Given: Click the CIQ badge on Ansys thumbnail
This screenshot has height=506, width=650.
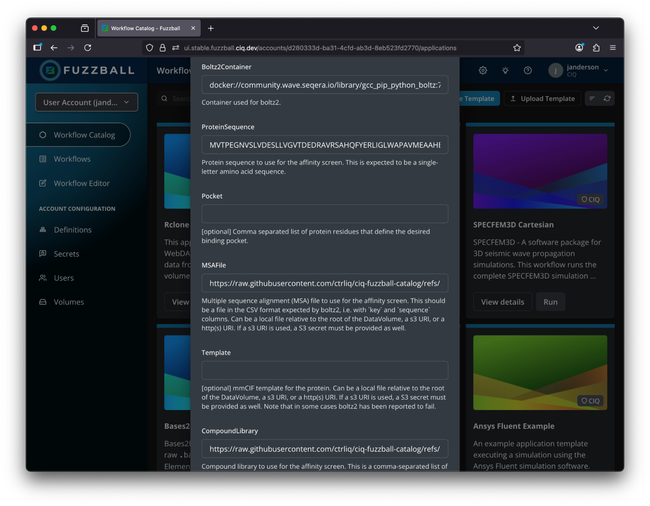Looking at the screenshot, I should (590, 401).
